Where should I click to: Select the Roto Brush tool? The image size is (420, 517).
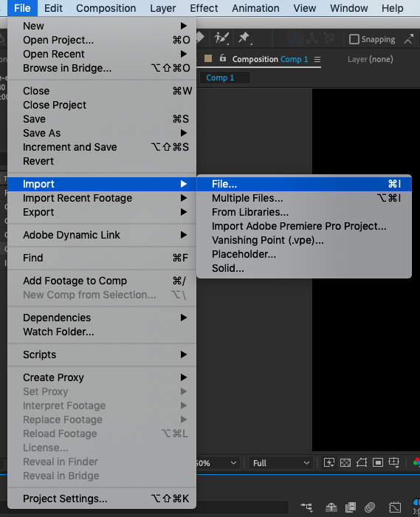click(221, 38)
